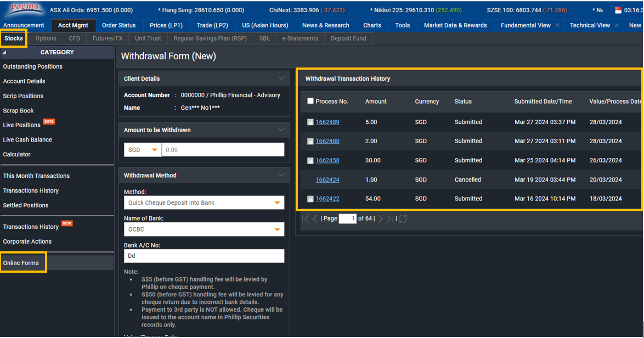Sort by Submitted Date/Time column header

[x=543, y=102]
